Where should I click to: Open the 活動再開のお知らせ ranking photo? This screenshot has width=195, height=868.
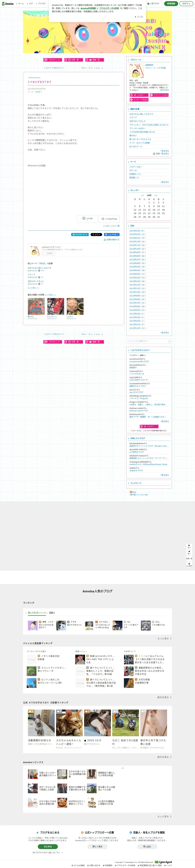point(41,723)
